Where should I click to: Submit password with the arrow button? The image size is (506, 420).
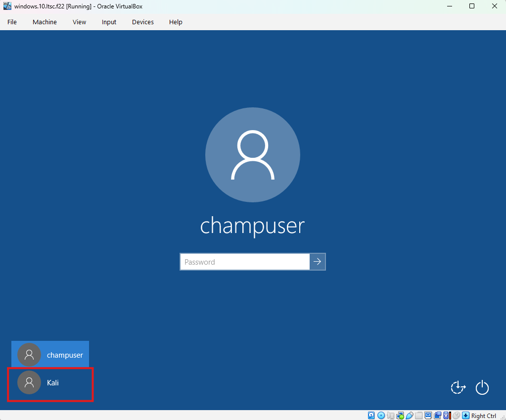coord(318,262)
